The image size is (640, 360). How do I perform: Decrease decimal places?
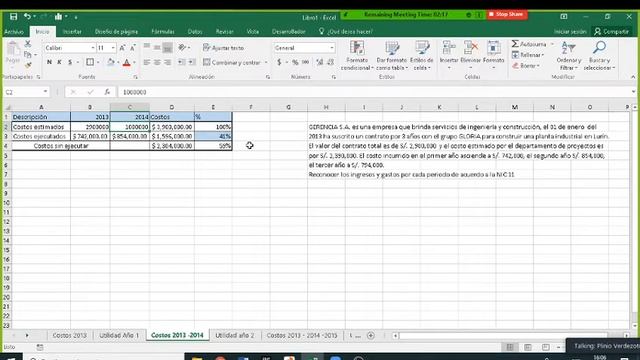pyautogui.click(x=330, y=62)
